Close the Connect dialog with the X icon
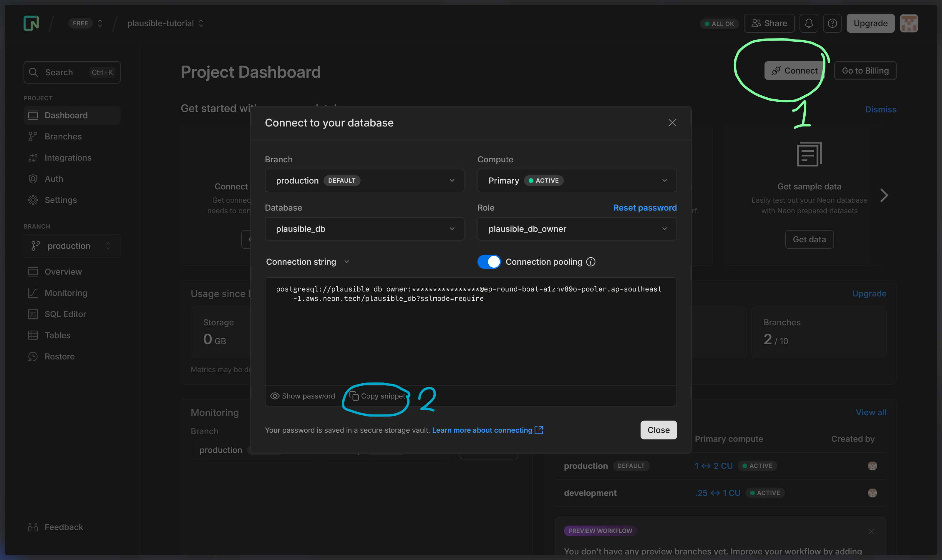 click(672, 123)
